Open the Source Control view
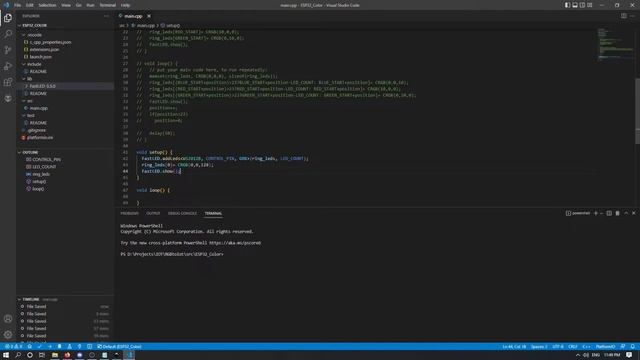640x360 pixels. 8,50
